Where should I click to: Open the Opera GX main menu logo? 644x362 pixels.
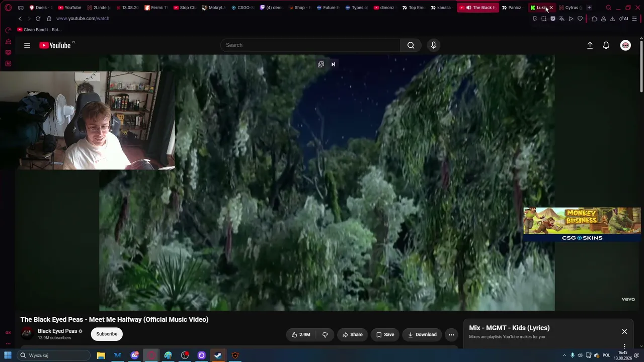pos(8,8)
